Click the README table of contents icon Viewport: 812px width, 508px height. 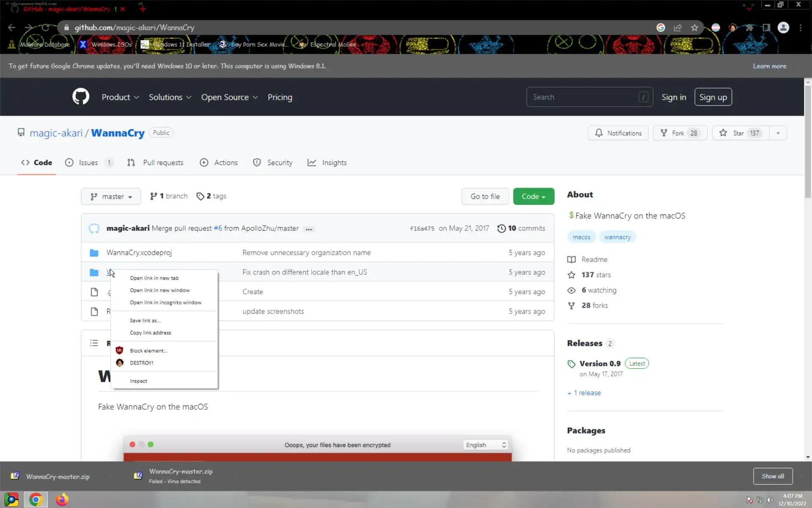(94, 343)
